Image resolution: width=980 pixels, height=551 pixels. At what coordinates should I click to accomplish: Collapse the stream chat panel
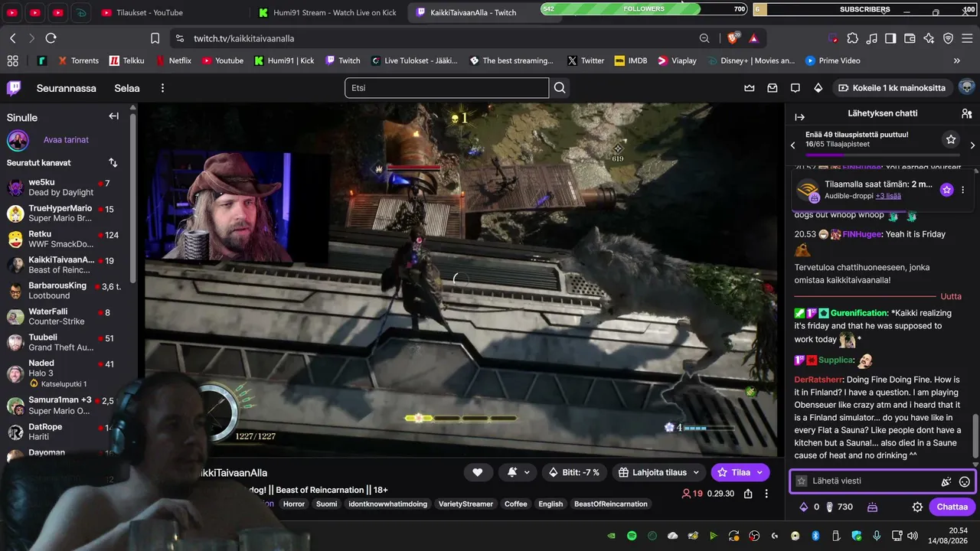point(800,117)
